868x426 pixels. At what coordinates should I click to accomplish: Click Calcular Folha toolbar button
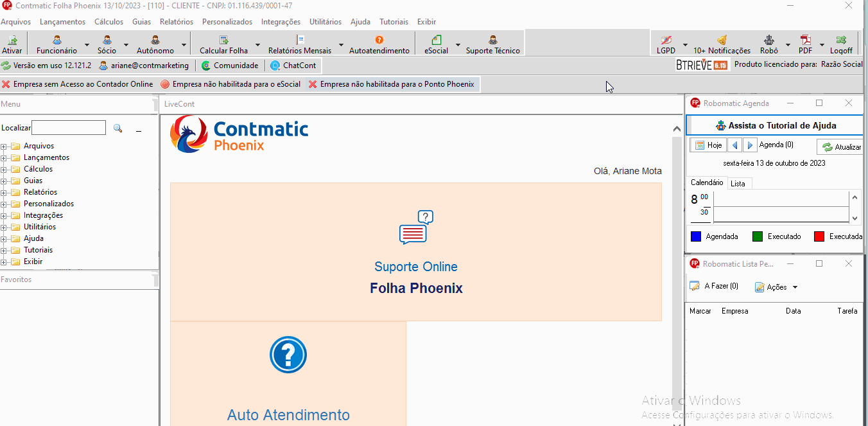pyautogui.click(x=223, y=44)
